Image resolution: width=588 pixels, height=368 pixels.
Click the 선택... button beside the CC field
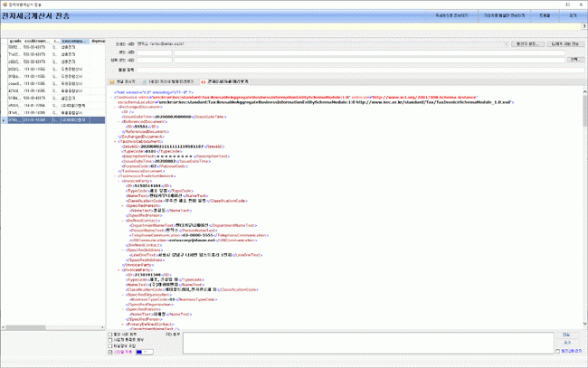tap(575, 60)
